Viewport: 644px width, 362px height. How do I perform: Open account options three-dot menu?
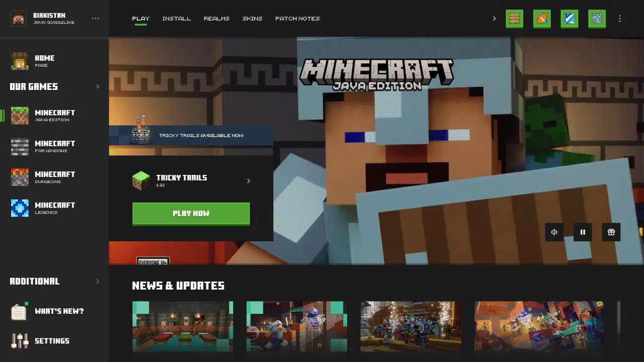(x=96, y=19)
